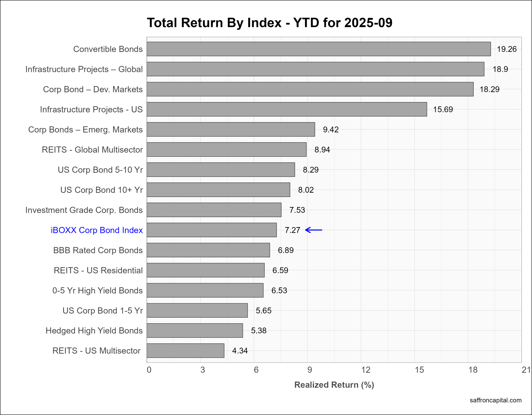This screenshot has width=532, height=415.
Task: Click the Infrastructure Projects – Global bar
Action: pos(315,69)
